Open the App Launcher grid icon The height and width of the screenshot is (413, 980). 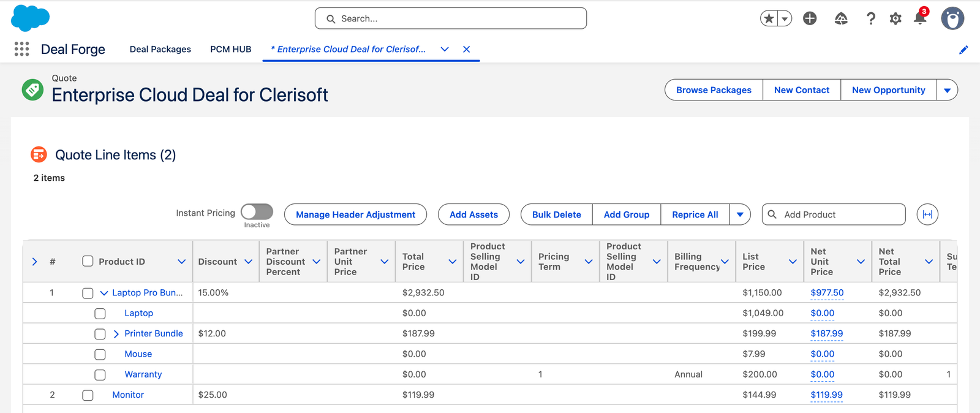(x=22, y=49)
